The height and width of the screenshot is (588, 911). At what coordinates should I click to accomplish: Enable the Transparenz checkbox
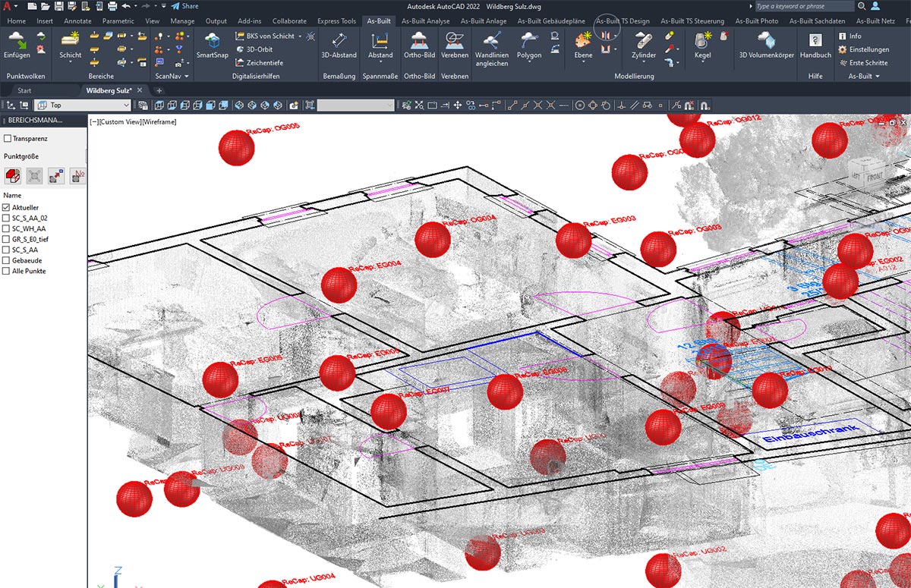(8, 139)
